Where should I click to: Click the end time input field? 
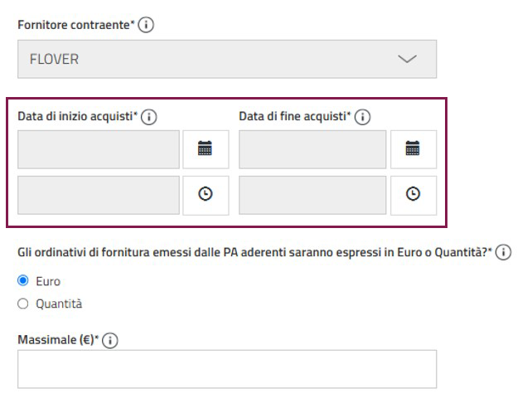[x=312, y=195]
